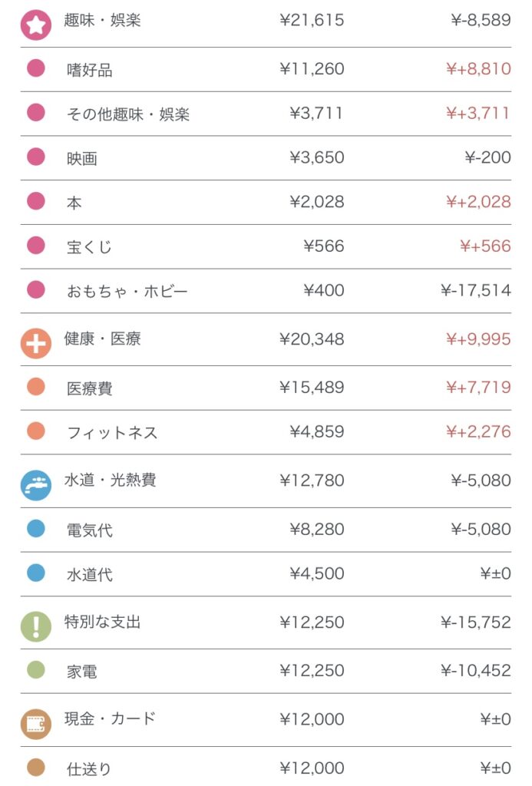Select the 本 subcategory label
532x786 pixels.
coord(74,203)
